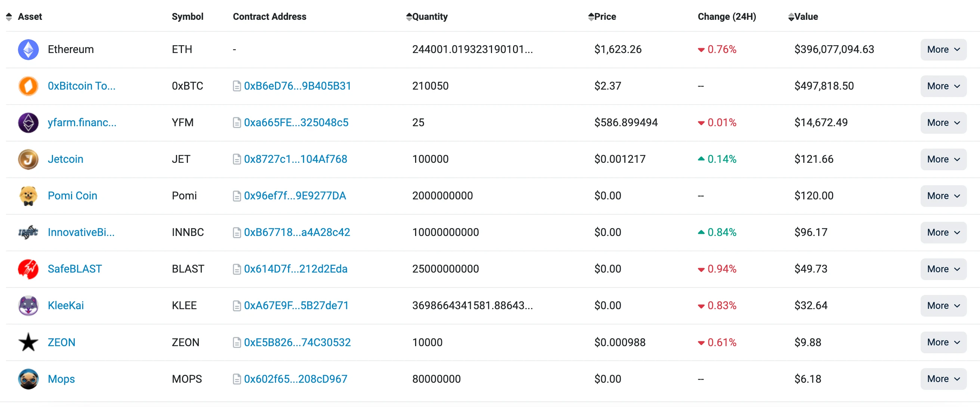Open the yfarm.financ... asset link
This screenshot has height=407, width=980.
[x=82, y=122]
